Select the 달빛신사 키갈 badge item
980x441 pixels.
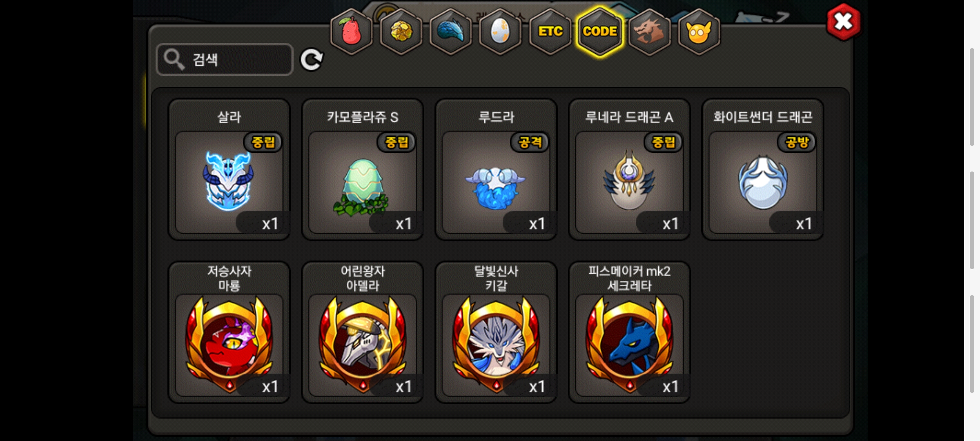click(496, 332)
